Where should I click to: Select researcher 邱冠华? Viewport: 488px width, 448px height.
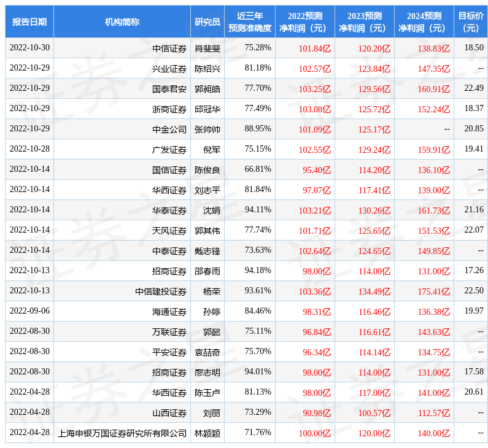point(207,109)
